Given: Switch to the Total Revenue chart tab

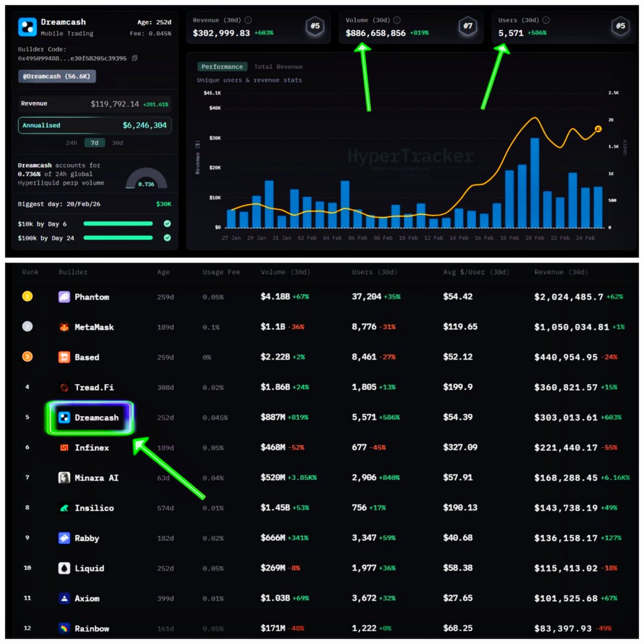Looking at the screenshot, I should click(x=278, y=67).
